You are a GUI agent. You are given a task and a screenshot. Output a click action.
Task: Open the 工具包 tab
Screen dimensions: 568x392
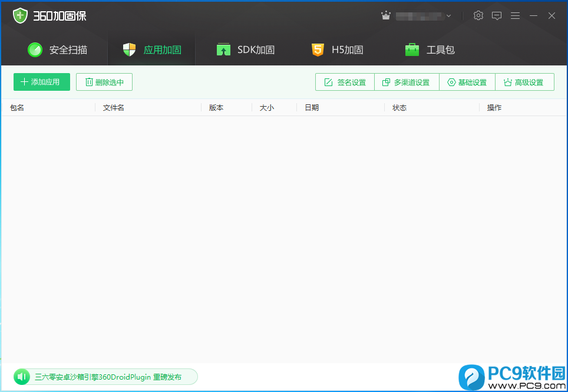[x=430, y=50]
